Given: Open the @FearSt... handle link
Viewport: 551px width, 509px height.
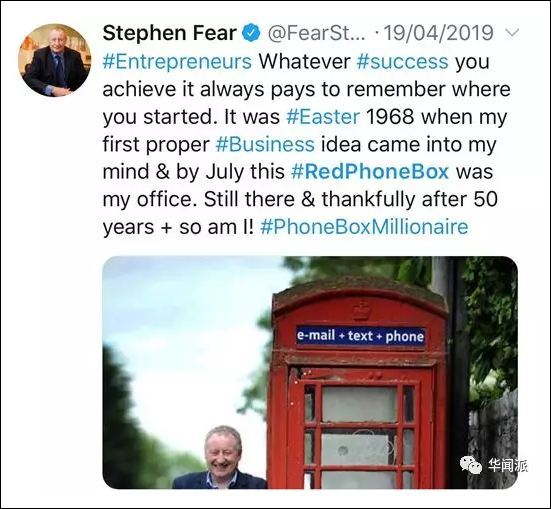Looking at the screenshot, I should pos(317,33).
